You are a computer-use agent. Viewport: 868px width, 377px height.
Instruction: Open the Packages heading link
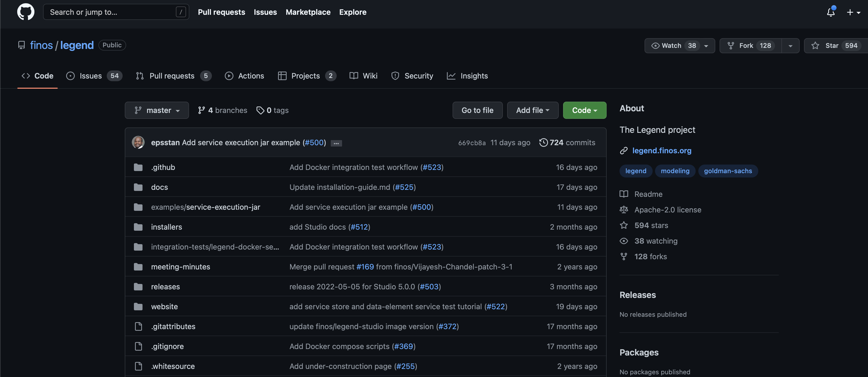(x=639, y=353)
